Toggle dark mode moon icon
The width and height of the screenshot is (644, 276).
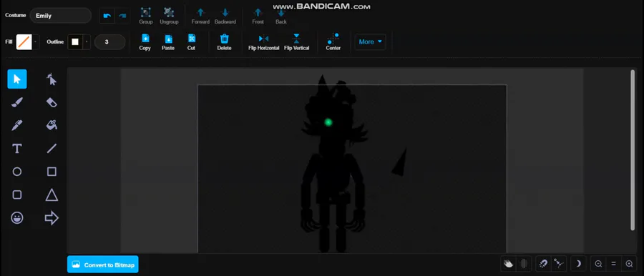coord(578,264)
